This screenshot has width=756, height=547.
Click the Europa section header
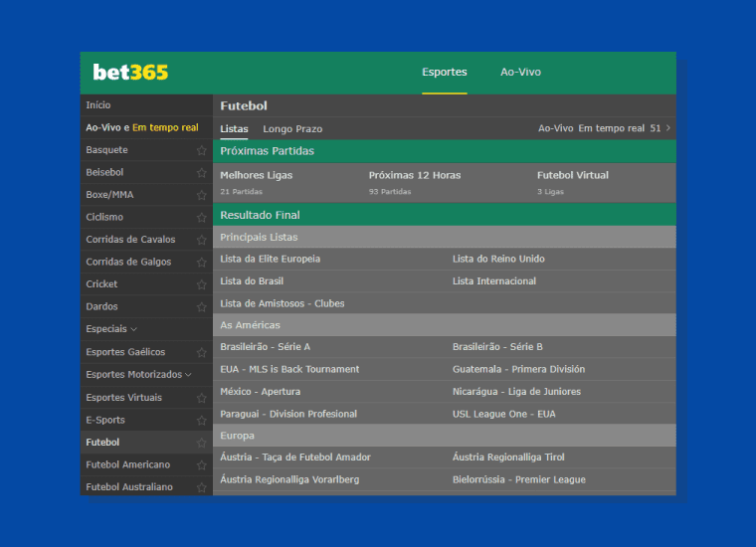click(445, 436)
